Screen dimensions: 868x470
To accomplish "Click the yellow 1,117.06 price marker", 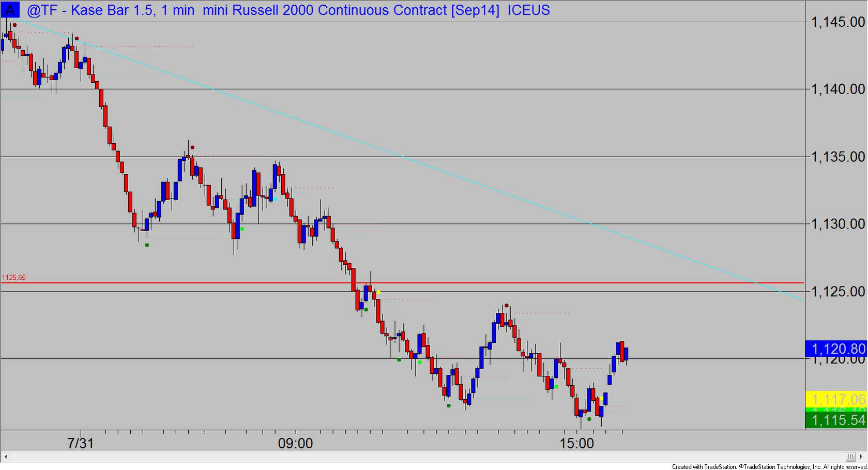I will click(836, 399).
